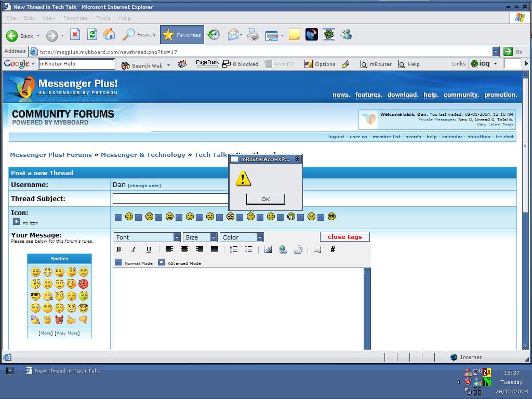Toggle italic text formatting
This screenshot has width=532, height=399.
(x=134, y=249)
